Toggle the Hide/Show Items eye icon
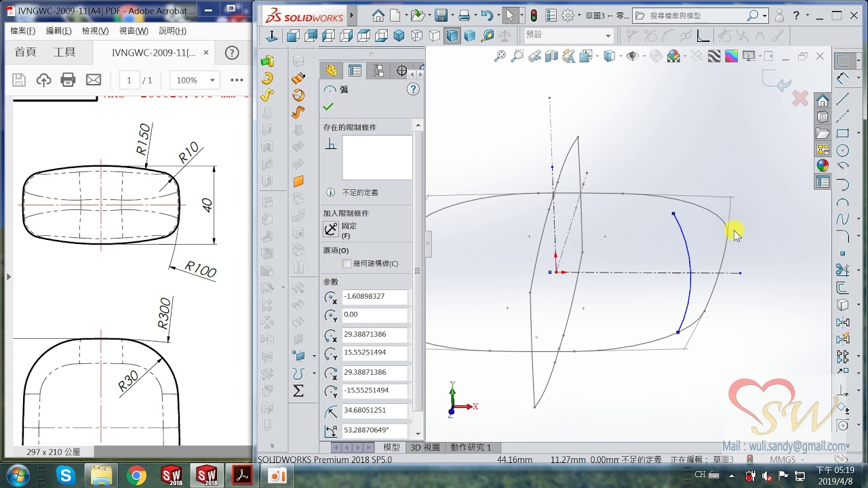 point(632,57)
